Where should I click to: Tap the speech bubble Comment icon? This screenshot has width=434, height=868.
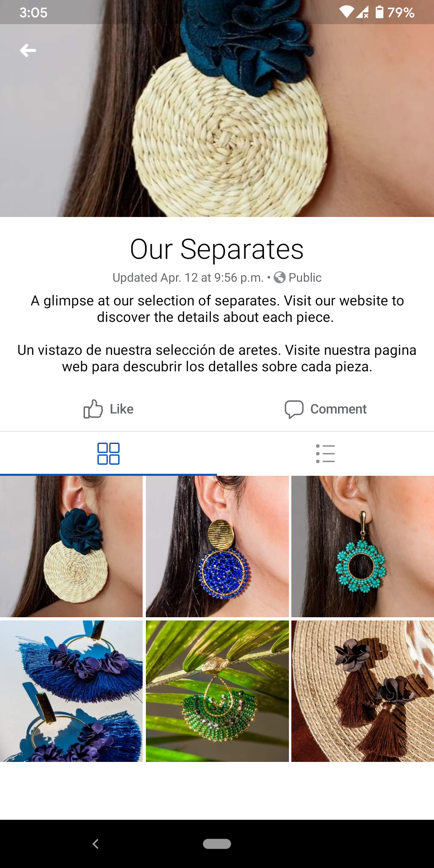point(294,409)
